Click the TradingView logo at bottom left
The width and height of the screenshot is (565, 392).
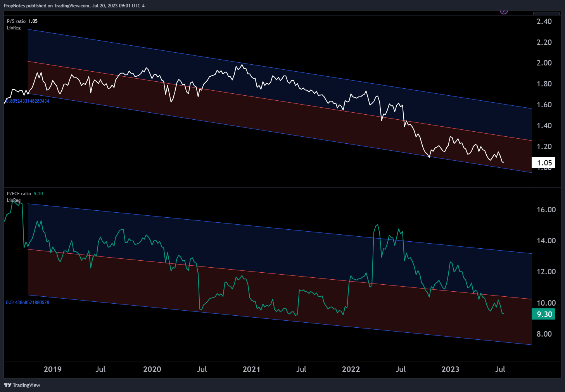[22, 385]
